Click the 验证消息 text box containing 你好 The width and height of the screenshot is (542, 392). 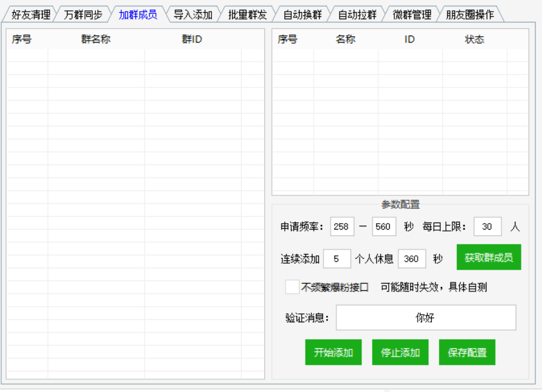tap(425, 318)
